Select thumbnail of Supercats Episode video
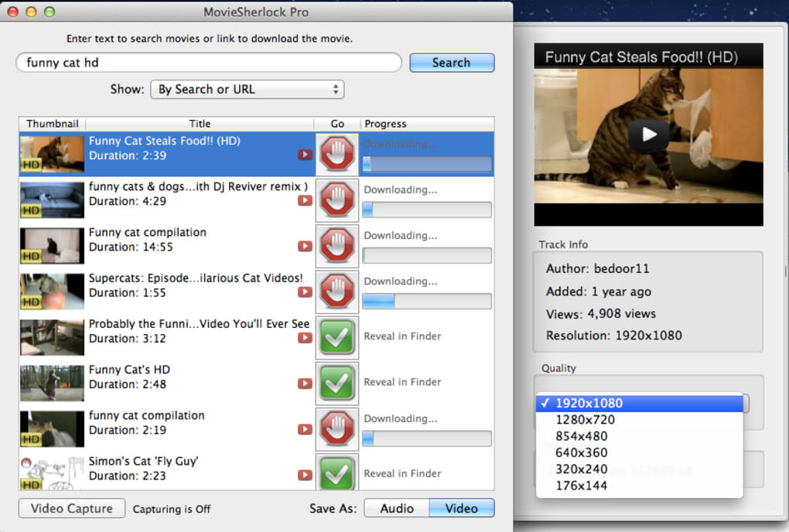Viewport: 789px width, 532px height. 52,292
